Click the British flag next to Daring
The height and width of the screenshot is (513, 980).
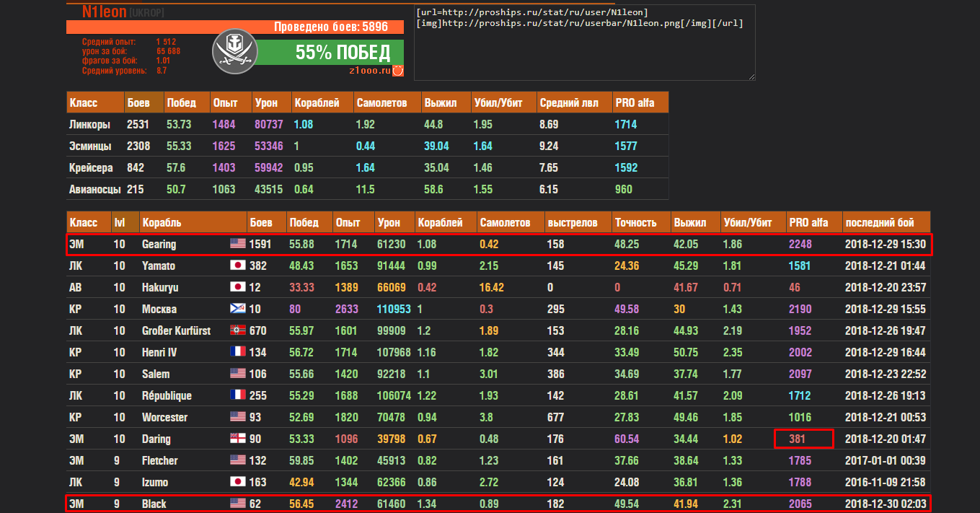pos(238,439)
